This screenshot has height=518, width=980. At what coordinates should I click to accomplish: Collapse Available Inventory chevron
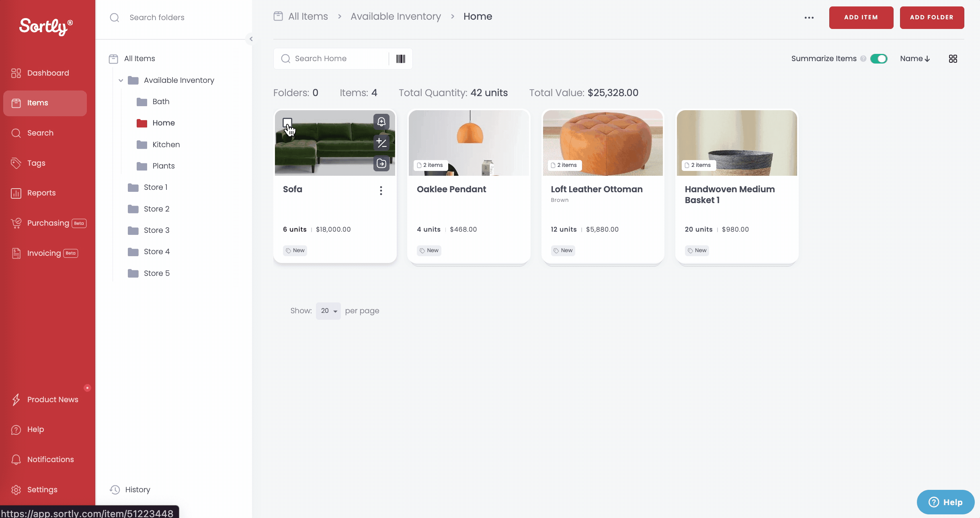(x=121, y=80)
